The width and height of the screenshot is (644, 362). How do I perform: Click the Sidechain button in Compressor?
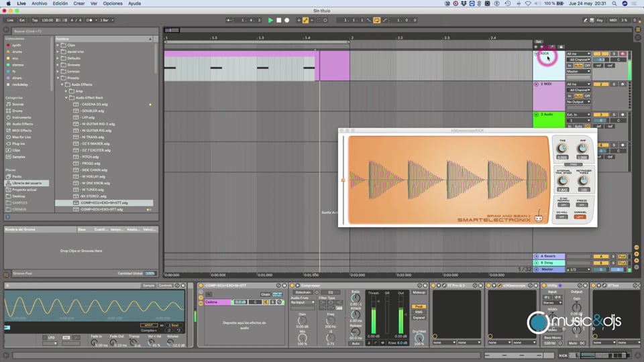pyautogui.click(x=303, y=293)
